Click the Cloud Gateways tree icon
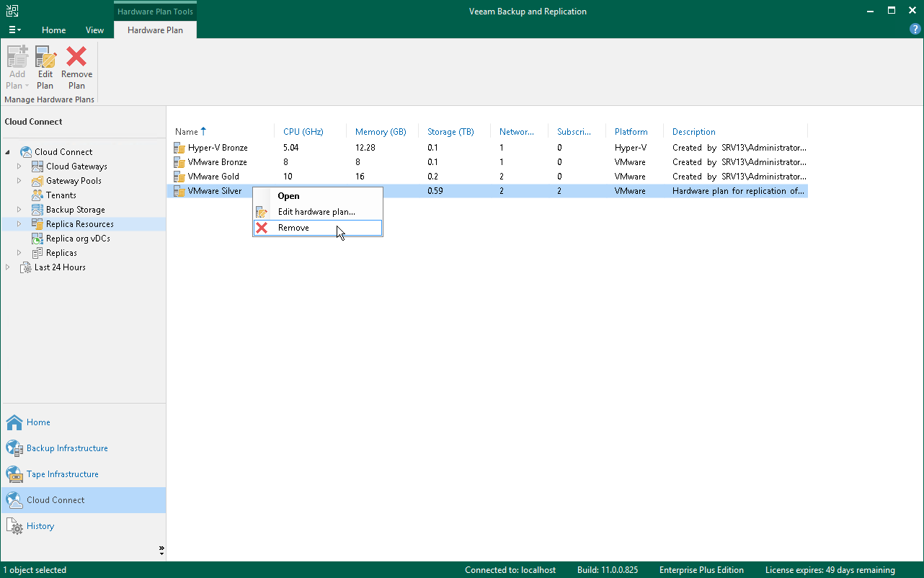The height and width of the screenshot is (578, 924). pyautogui.click(x=37, y=166)
